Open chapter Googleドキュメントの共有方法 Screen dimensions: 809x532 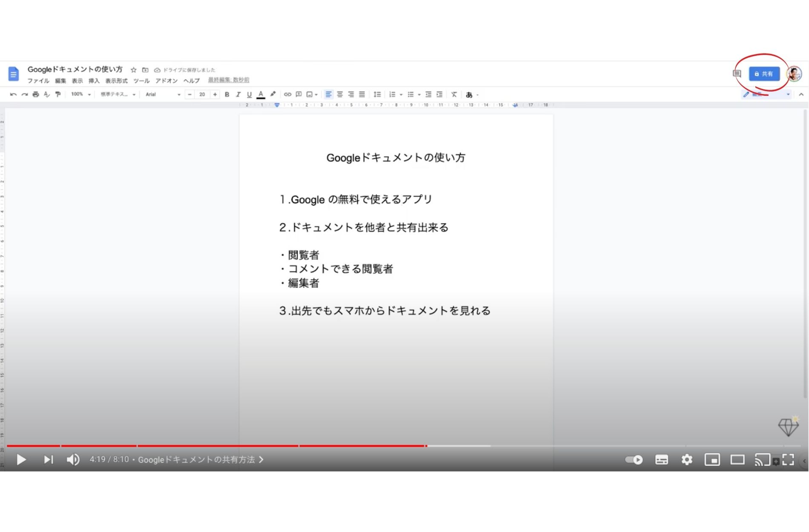pyautogui.click(x=201, y=460)
